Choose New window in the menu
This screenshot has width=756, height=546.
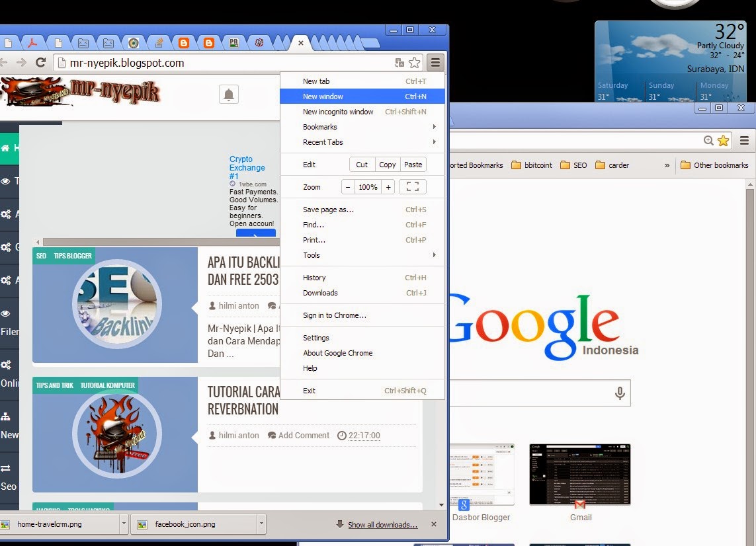[x=362, y=97]
